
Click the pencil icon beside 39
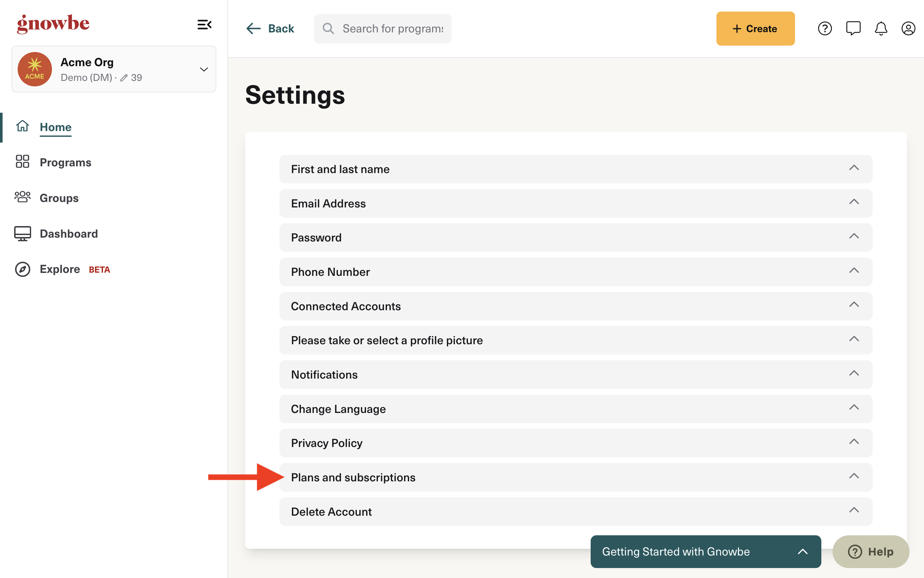click(124, 78)
